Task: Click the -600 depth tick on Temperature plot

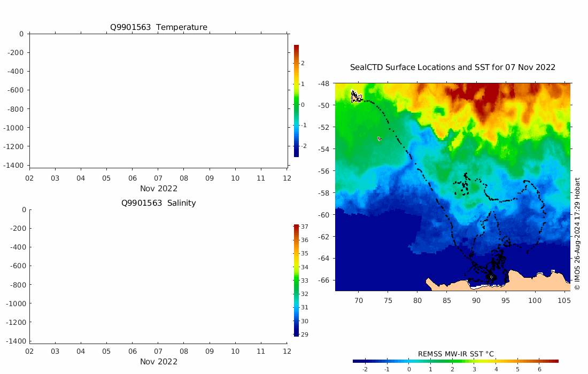Action: tap(16, 90)
